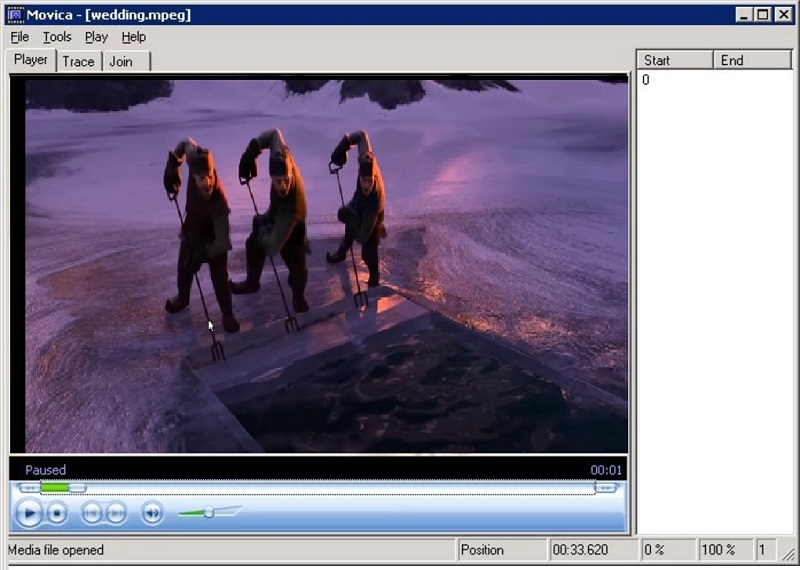
Task: Mute audio with the speaker icon
Action: click(x=152, y=513)
